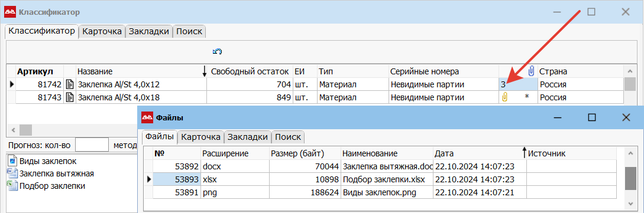
Task: Click the Прогноз кол-во input field
Action: [92, 145]
